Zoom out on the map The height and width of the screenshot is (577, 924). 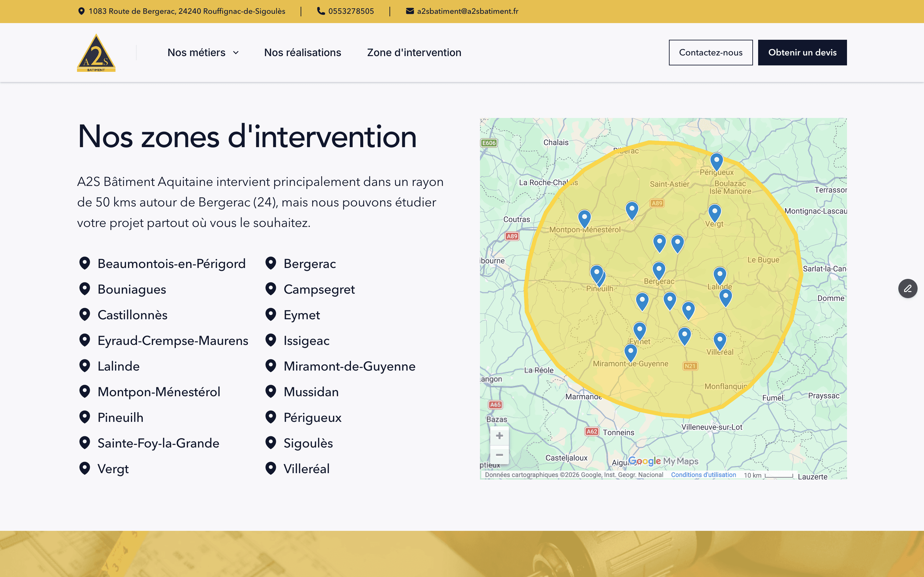[499, 455]
